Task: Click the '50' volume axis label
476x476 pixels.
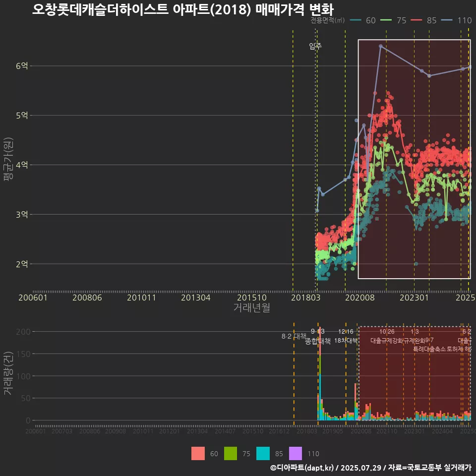Action: click(x=26, y=398)
